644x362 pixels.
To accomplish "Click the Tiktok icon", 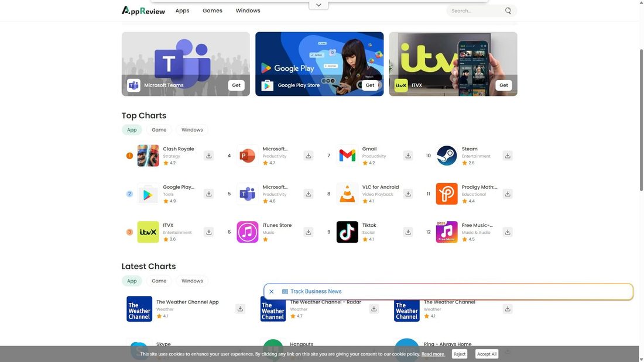I will (347, 232).
